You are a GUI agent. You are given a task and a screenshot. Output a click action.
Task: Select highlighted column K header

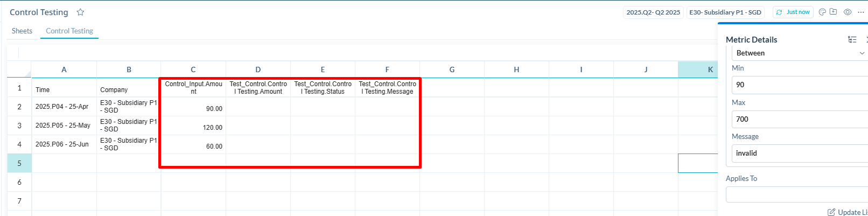[x=698, y=69]
